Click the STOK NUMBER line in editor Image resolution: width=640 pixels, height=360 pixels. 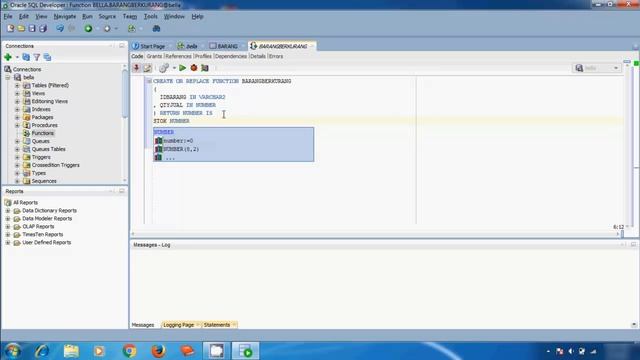click(x=171, y=121)
